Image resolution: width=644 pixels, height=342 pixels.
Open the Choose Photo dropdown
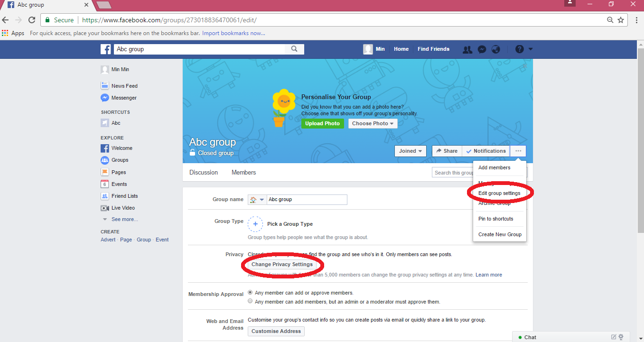point(373,123)
